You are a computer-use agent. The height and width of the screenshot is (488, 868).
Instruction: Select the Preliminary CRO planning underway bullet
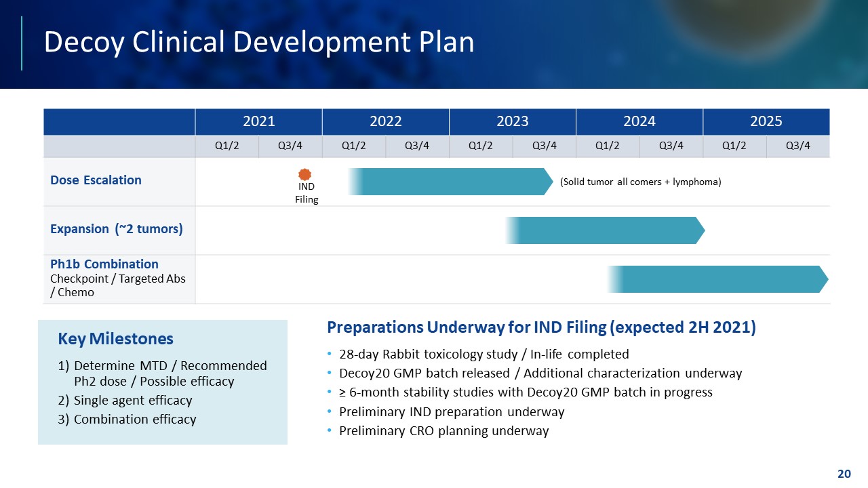pos(443,431)
